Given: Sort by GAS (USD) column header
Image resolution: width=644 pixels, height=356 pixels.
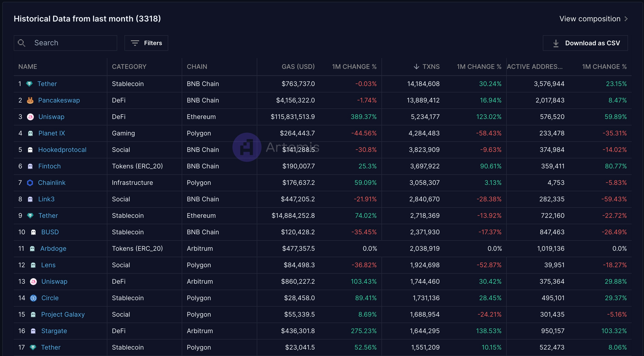Looking at the screenshot, I should [298, 67].
